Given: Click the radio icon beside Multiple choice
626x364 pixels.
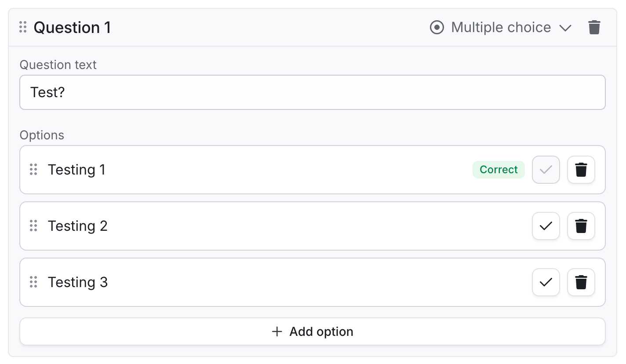Looking at the screenshot, I should click(437, 28).
